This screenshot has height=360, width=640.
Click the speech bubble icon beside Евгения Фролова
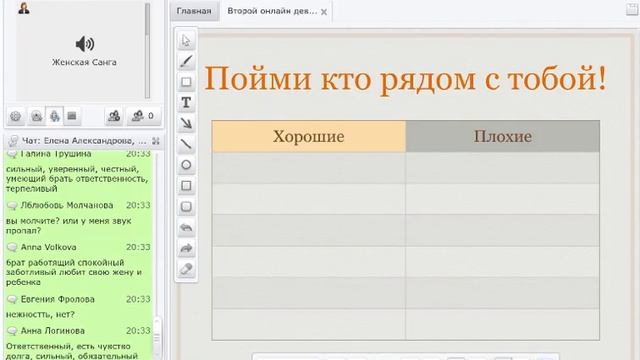(12, 299)
